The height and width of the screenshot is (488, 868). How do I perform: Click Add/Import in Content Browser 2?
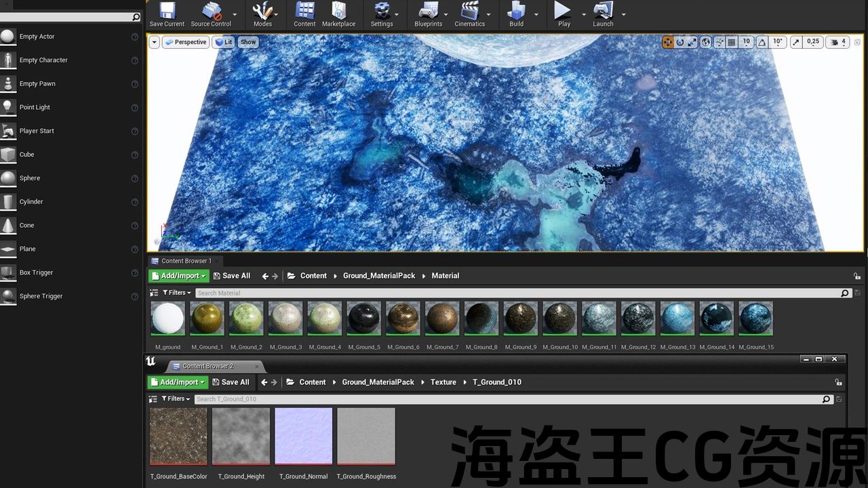point(178,382)
